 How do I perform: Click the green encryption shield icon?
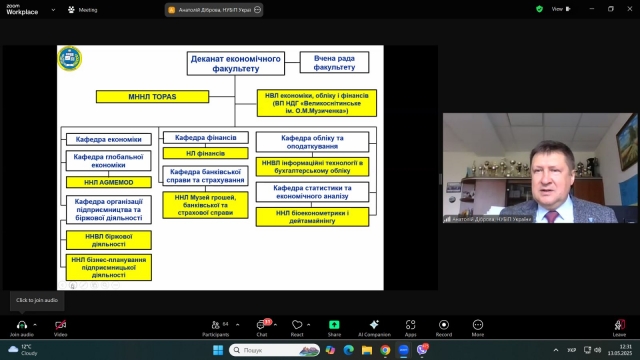coord(539,9)
